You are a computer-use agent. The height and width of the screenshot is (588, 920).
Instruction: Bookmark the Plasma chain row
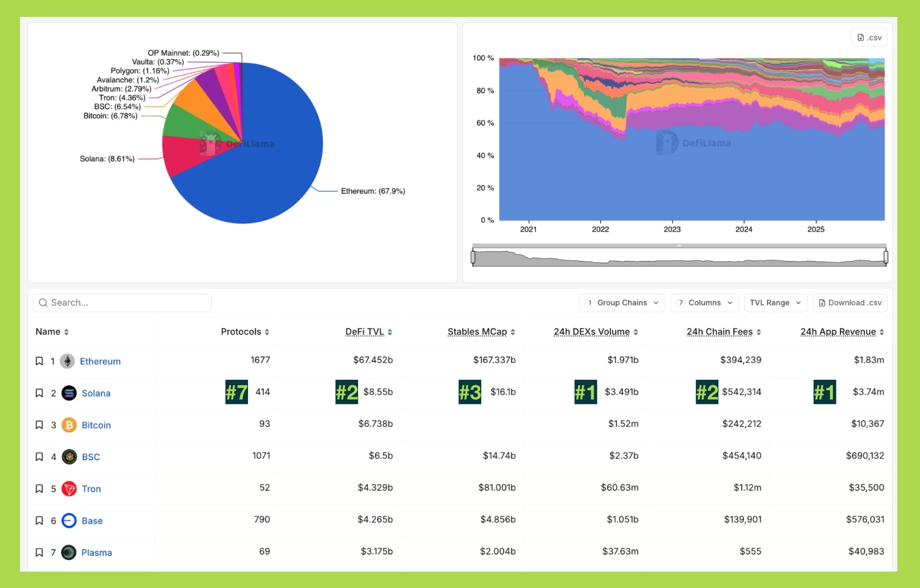(x=39, y=553)
